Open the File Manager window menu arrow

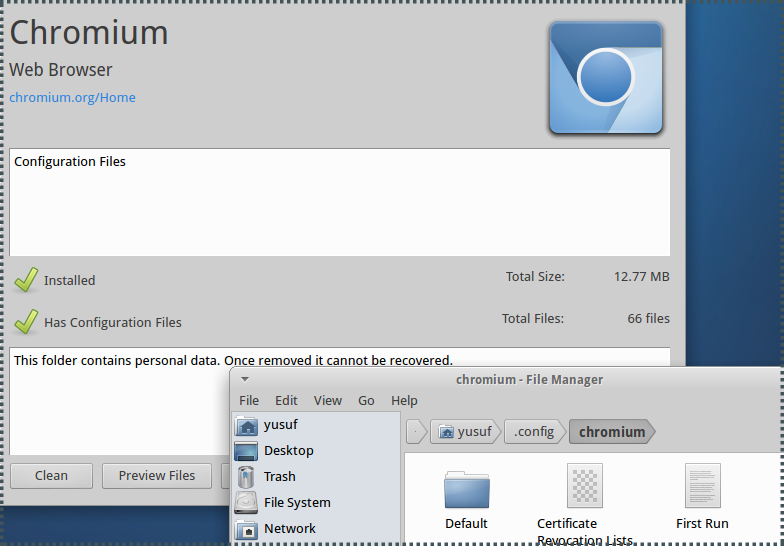coord(245,380)
